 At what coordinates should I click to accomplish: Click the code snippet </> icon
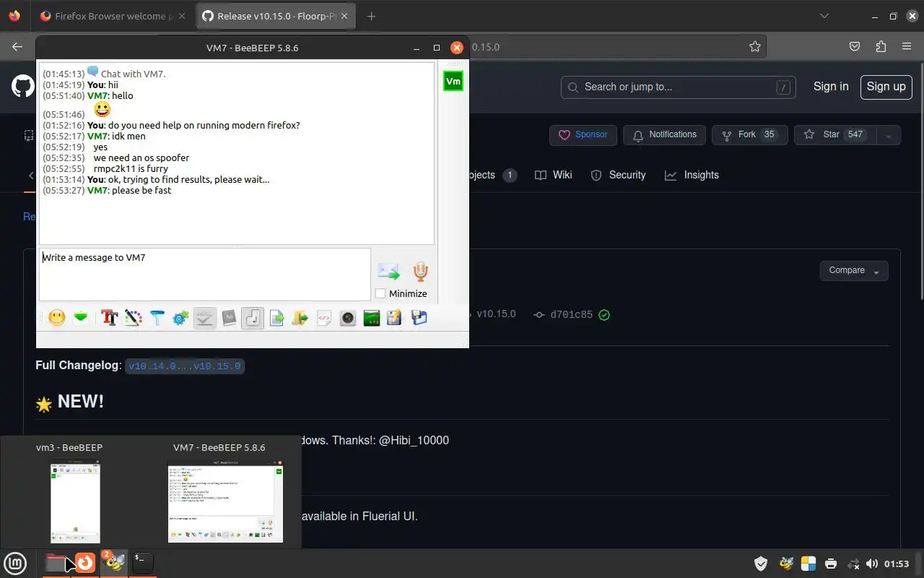pos(324,317)
